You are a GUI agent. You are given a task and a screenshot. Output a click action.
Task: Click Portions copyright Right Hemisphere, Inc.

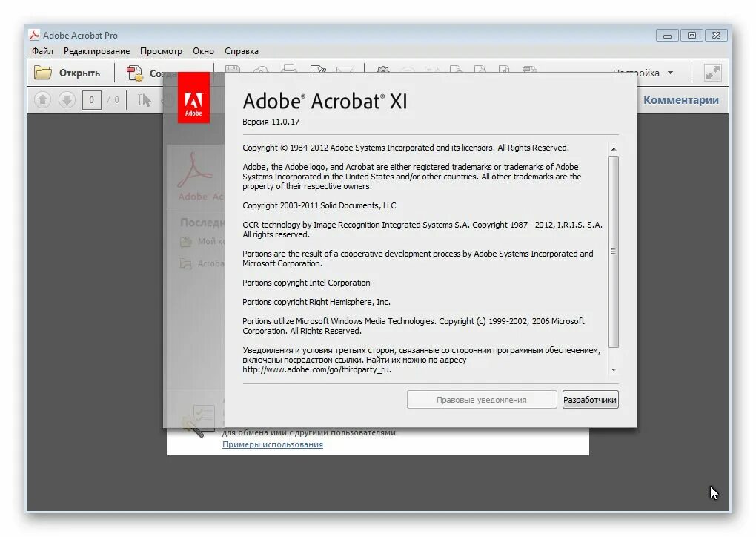[316, 302]
